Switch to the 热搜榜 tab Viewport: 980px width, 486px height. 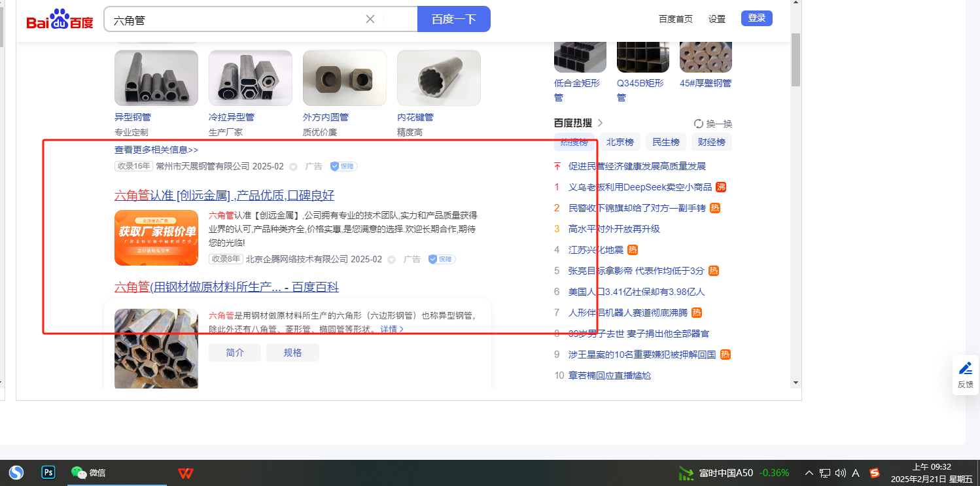click(574, 142)
